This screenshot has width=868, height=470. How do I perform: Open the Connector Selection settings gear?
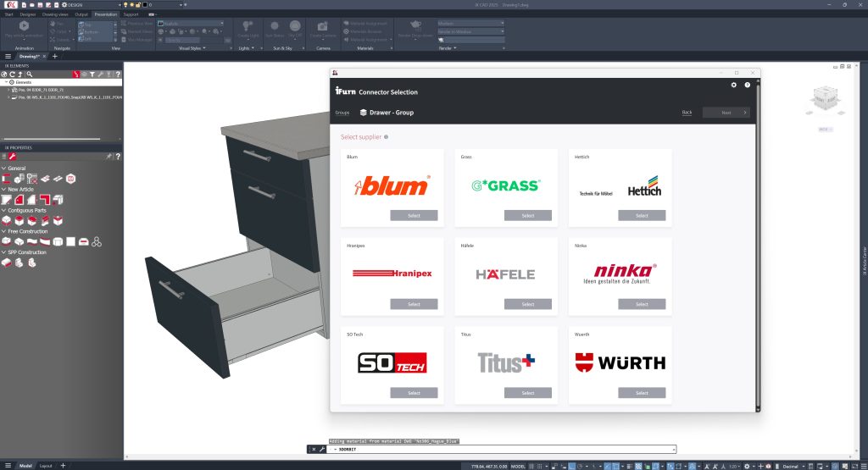click(734, 86)
